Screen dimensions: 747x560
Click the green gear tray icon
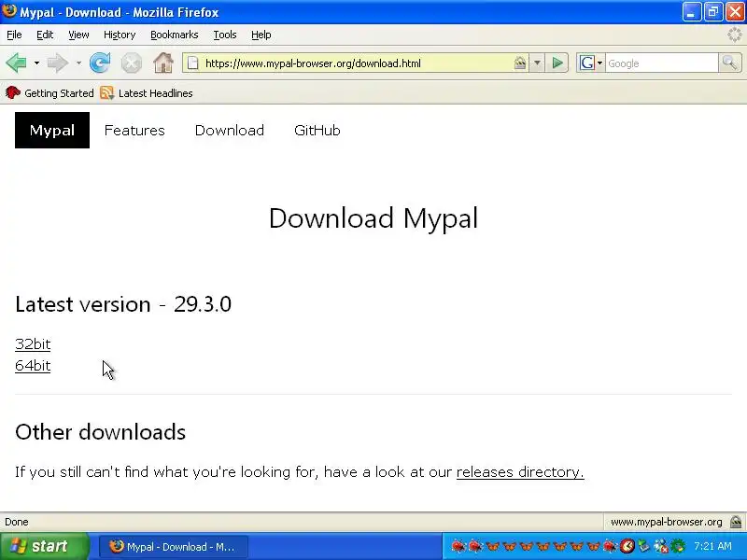click(678, 546)
